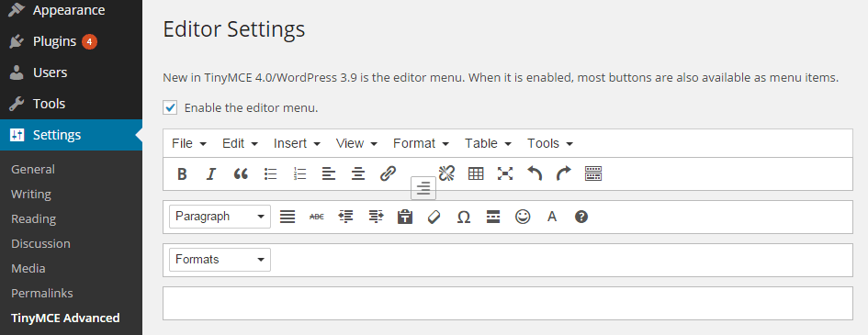Open the Insert menu

297,143
